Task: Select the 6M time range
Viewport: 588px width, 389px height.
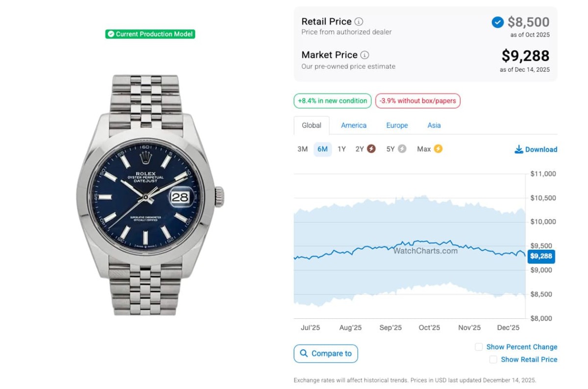Action: (322, 149)
